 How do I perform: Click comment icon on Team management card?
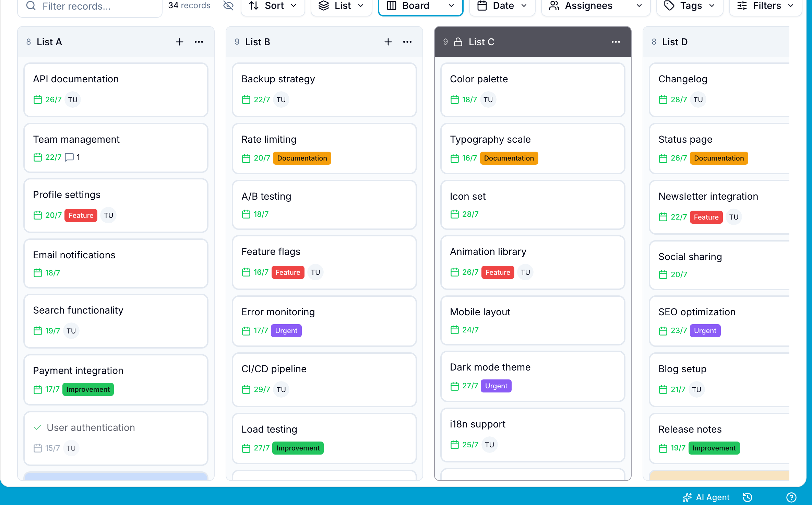pos(69,157)
